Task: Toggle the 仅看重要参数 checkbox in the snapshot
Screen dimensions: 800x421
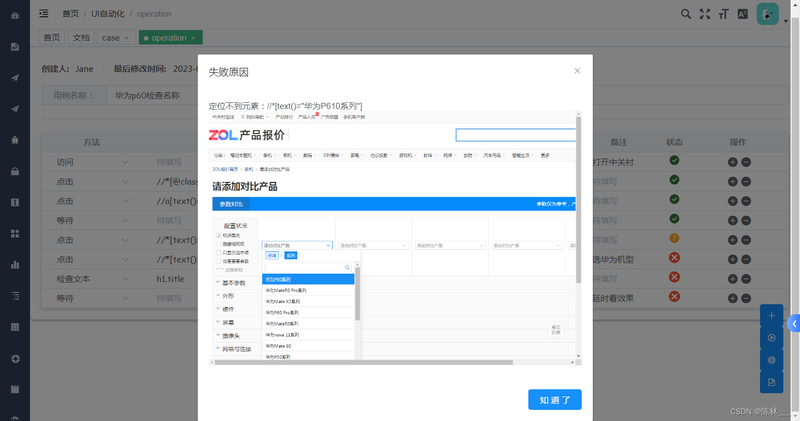Action: 219,261
